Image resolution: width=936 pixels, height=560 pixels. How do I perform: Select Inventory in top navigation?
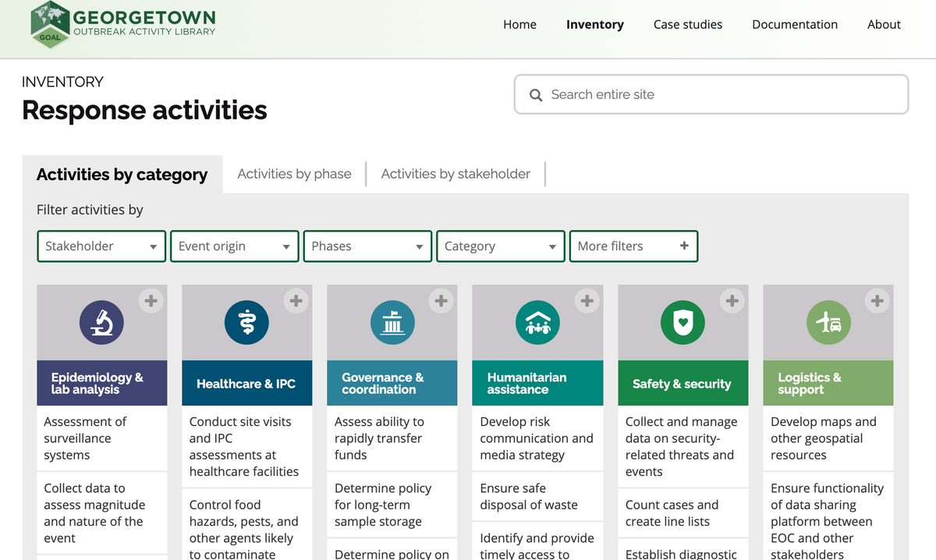point(595,24)
